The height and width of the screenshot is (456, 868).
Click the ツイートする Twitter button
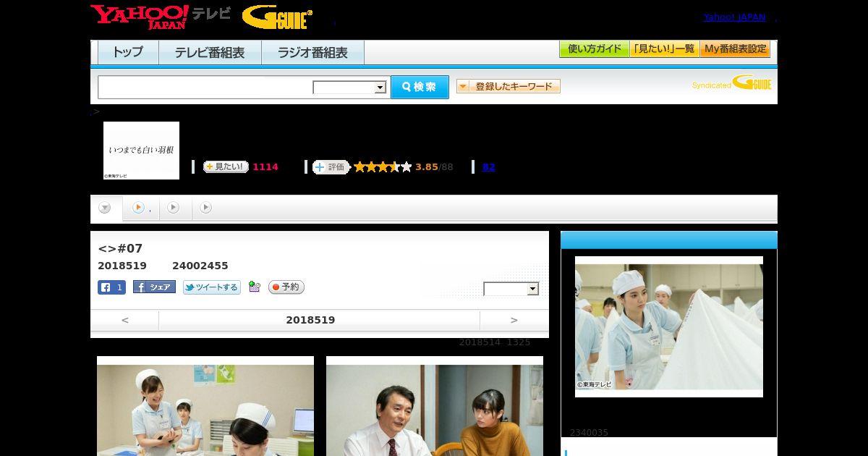click(x=211, y=287)
